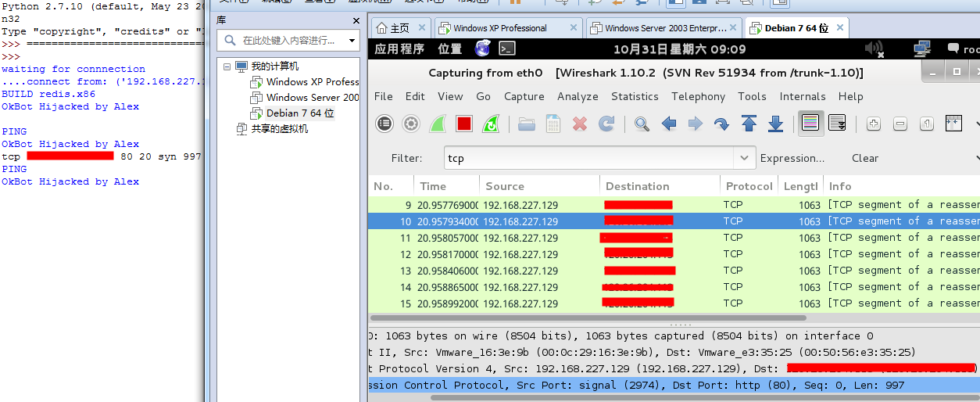
Task: Collapse the 我的计算机 tree node
Action: (227, 66)
